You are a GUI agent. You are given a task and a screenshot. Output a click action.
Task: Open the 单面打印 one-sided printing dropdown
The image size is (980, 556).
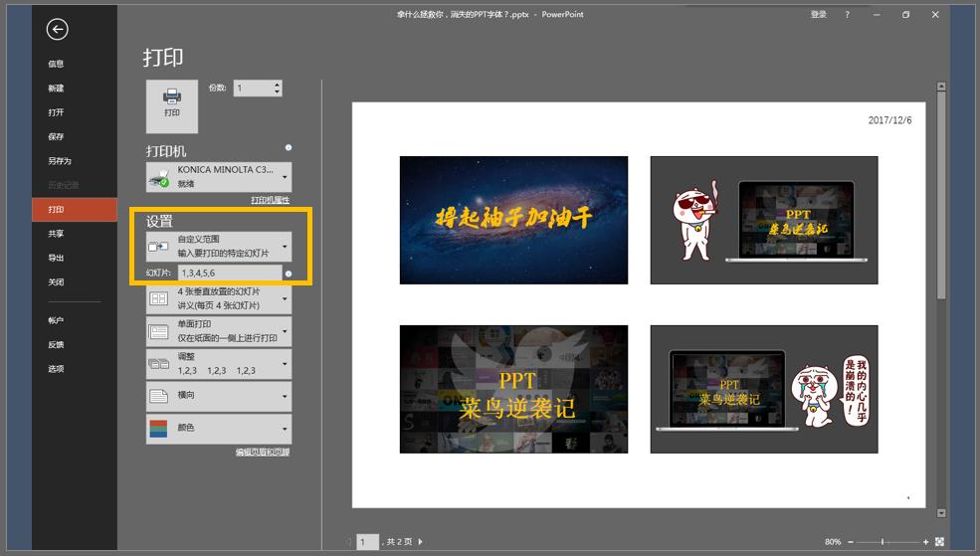point(219,331)
